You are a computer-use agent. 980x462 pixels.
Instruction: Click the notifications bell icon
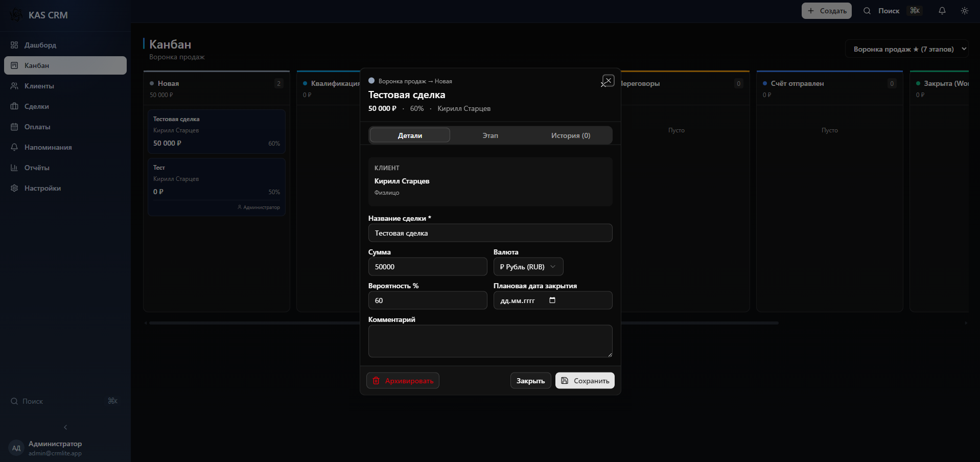click(942, 11)
